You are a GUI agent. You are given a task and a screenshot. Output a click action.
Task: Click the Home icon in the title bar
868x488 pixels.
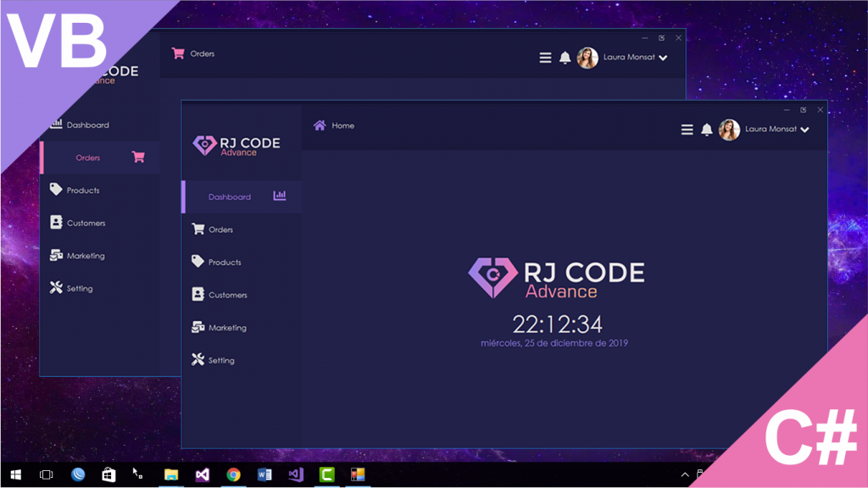click(320, 125)
